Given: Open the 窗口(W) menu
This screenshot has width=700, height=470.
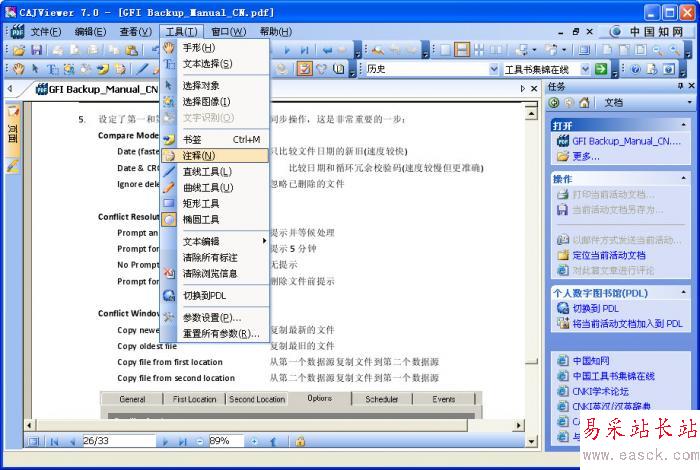Looking at the screenshot, I should pos(229,31).
